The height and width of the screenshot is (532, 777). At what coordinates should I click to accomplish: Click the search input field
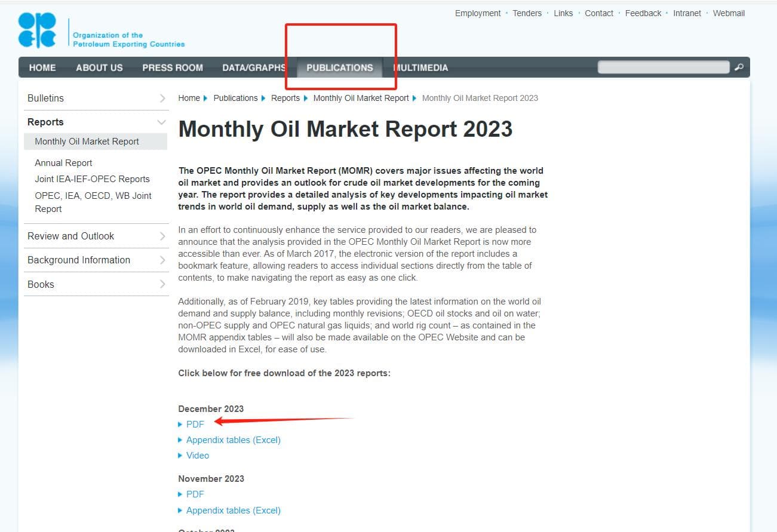tap(664, 67)
